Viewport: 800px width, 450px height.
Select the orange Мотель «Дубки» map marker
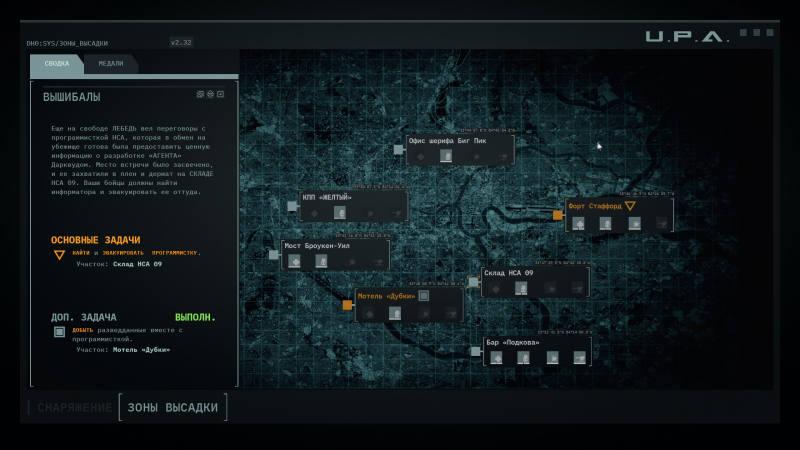point(347,305)
